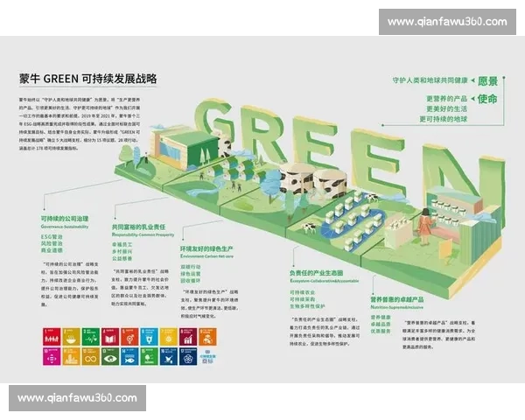Select the blue SDG 6 Clean Water icon
Screen dimensions: 525x420
(x=149, y=336)
